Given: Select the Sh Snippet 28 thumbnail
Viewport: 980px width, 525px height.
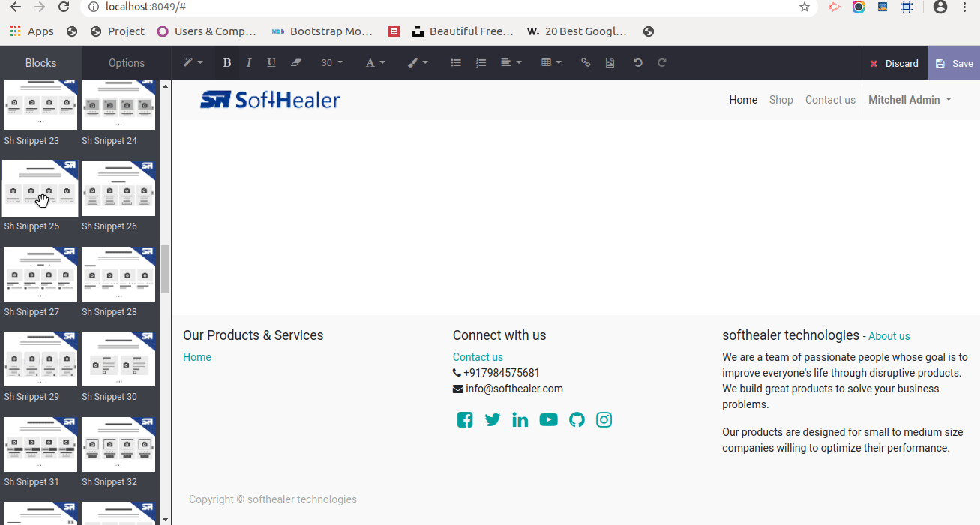Looking at the screenshot, I should [118, 274].
